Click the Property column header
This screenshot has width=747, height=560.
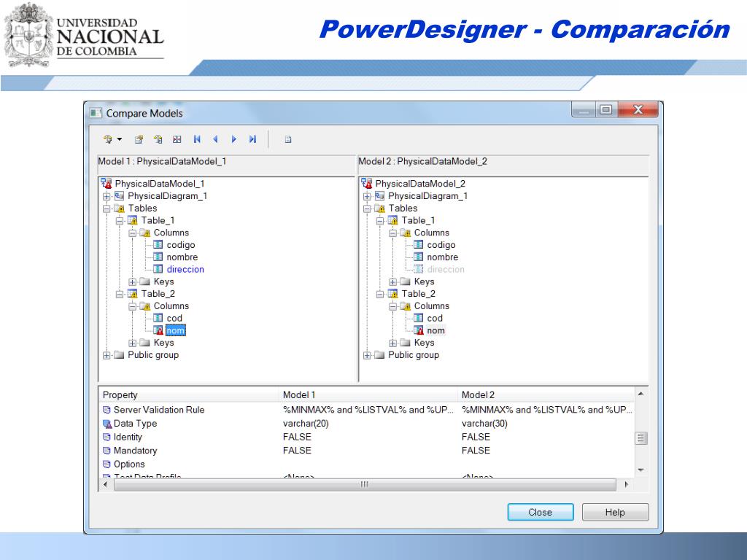(189, 394)
